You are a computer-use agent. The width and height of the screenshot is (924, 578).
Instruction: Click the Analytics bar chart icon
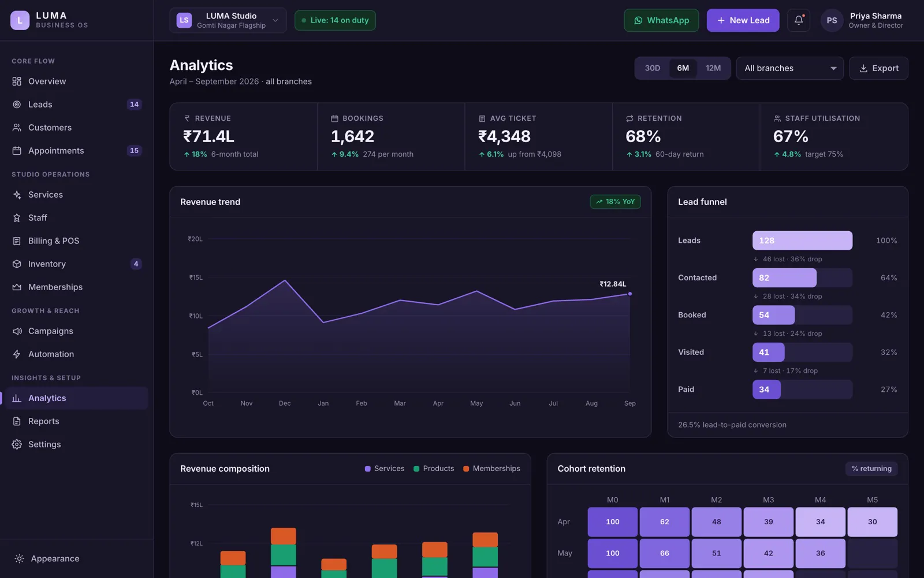point(17,398)
